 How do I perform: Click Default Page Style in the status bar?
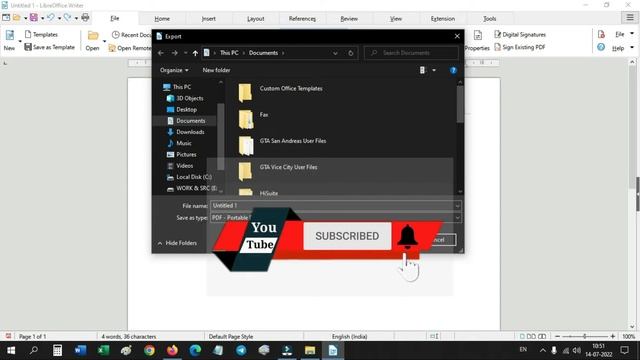(x=231, y=336)
